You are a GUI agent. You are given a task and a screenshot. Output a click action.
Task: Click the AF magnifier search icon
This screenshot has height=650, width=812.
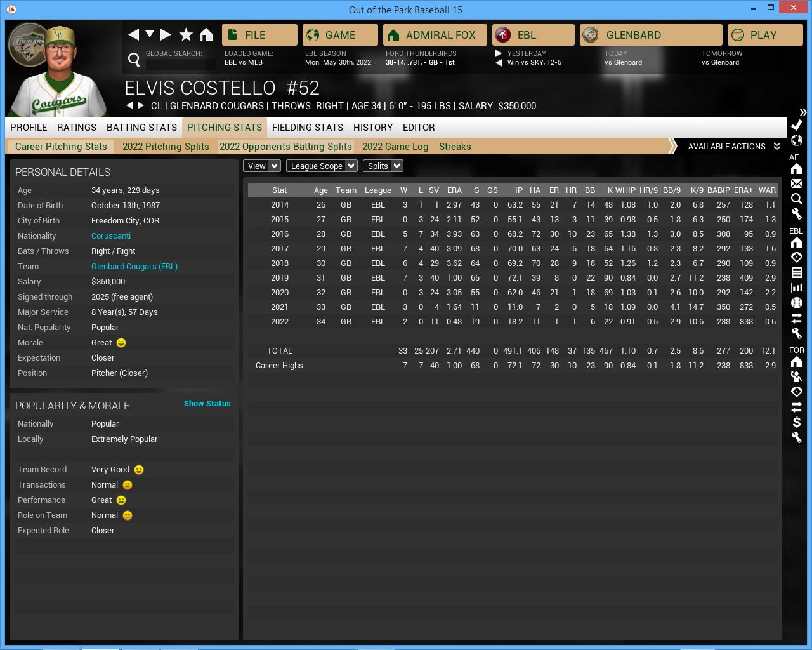coord(797,199)
